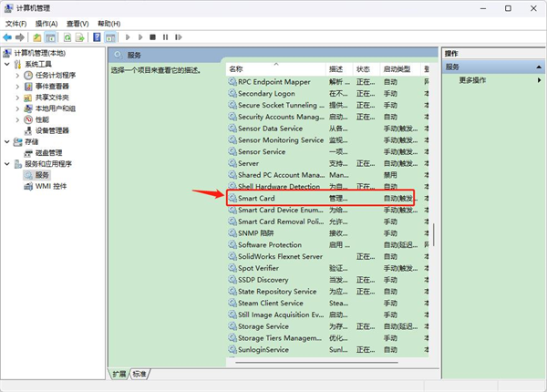The width and height of the screenshot is (547, 392).
Task: Switch to the 扩展 tab
Action: click(119, 374)
